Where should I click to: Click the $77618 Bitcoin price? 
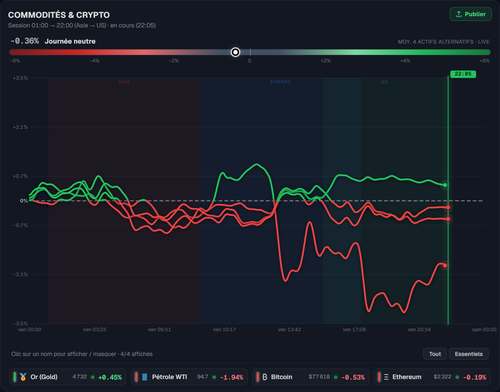point(319,377)
